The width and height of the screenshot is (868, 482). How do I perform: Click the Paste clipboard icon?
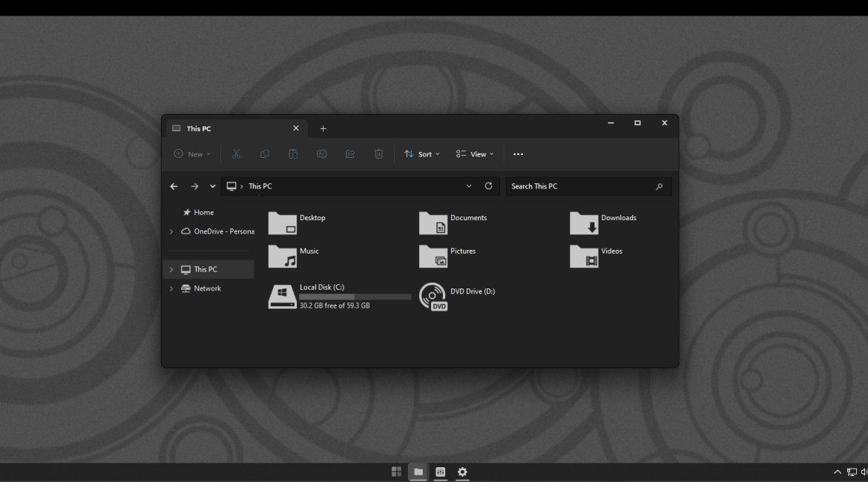coord(293,154)
